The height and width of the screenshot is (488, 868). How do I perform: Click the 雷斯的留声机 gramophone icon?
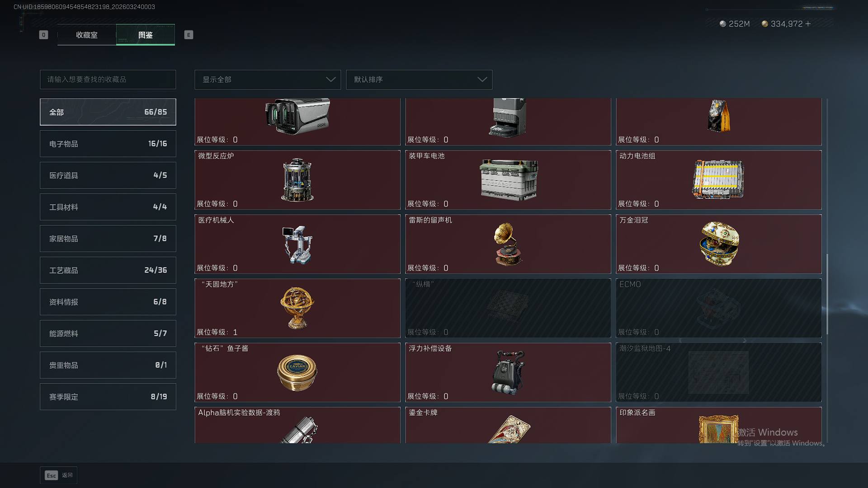[x=508, y=244]
